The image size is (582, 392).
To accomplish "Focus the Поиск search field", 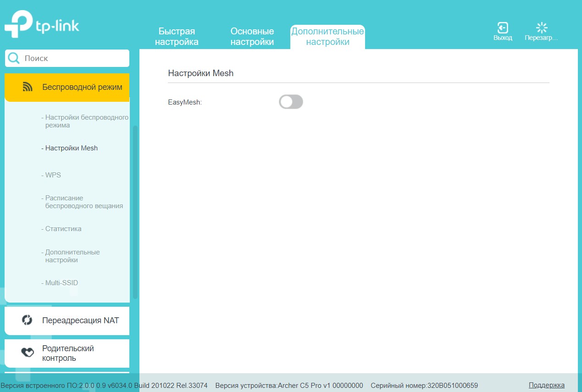I will click(73, 58).
